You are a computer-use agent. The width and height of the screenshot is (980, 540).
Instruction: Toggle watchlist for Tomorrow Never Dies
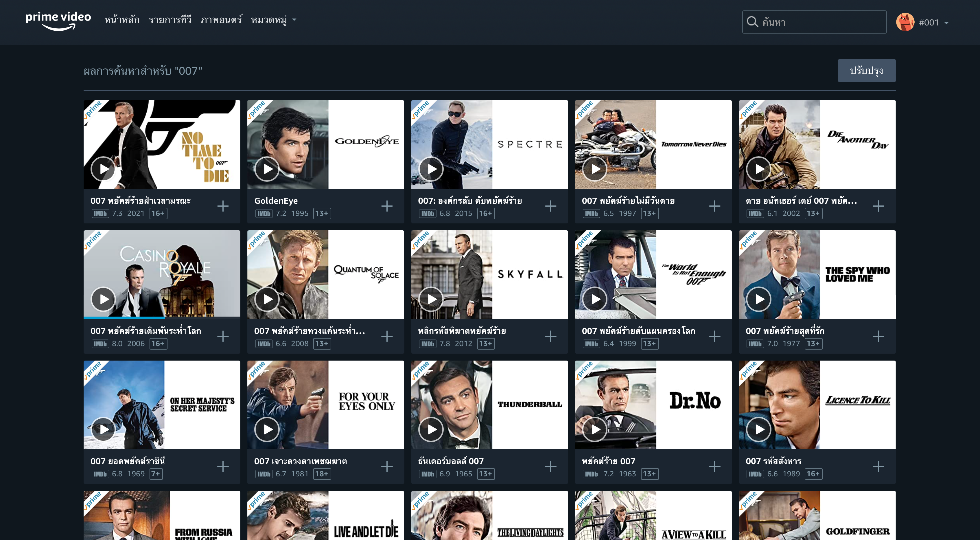[x=714, y=206]
